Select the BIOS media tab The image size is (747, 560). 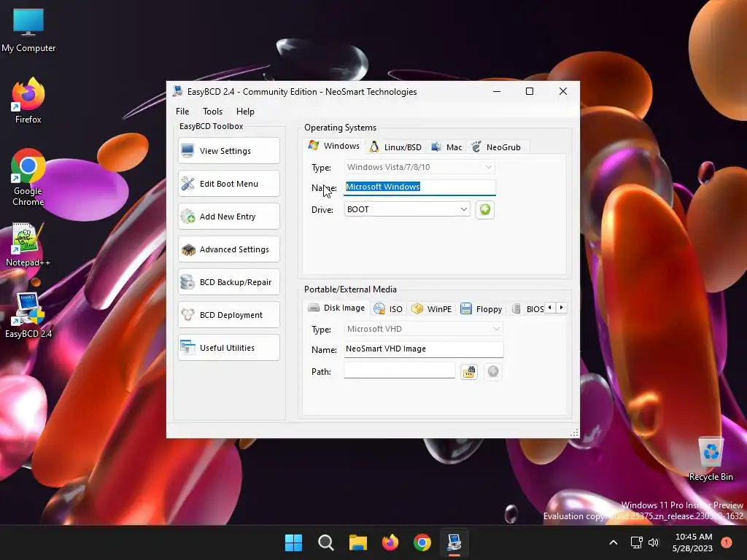pos(527,309)
